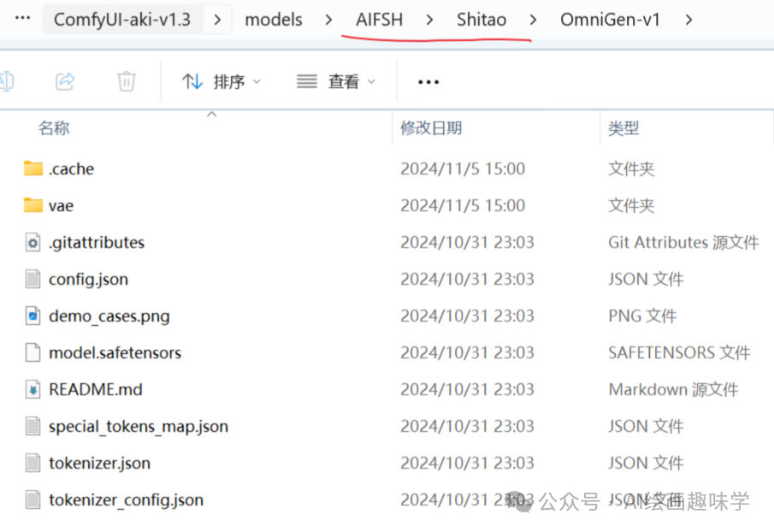
Task: Select the tokenizer.json file icon
Action: coord(33,463)
